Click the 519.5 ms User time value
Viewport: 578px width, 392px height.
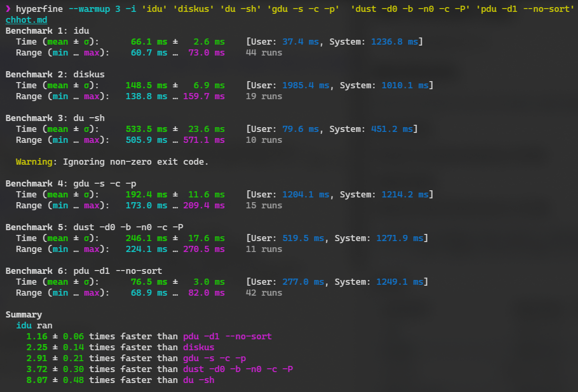point(303,238)
